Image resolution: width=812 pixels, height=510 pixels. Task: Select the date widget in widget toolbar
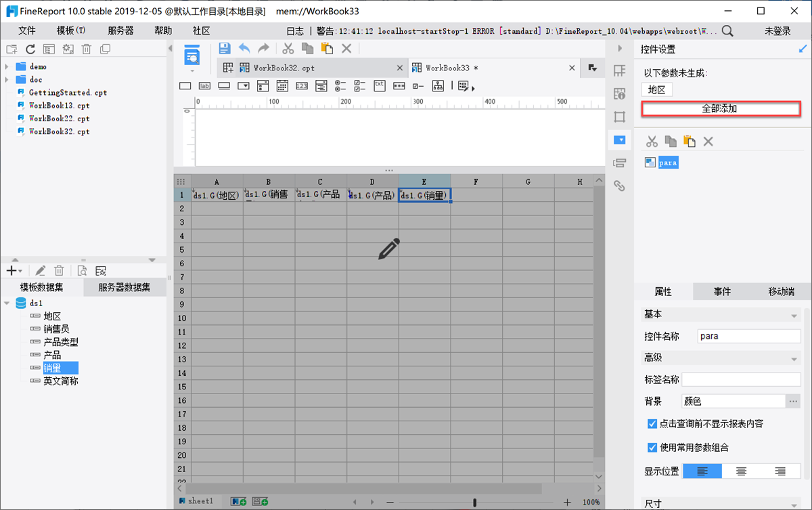tap(282, 86)
